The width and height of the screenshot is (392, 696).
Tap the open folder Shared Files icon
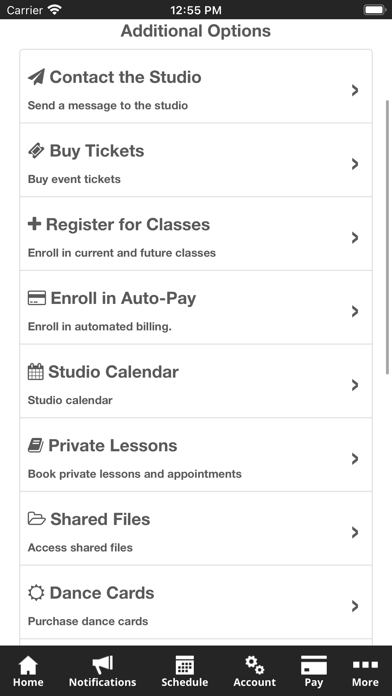(x=36, y=518)
